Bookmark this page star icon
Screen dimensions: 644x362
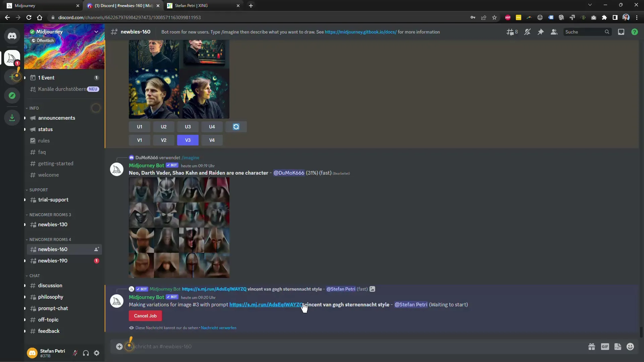(494, 17)
